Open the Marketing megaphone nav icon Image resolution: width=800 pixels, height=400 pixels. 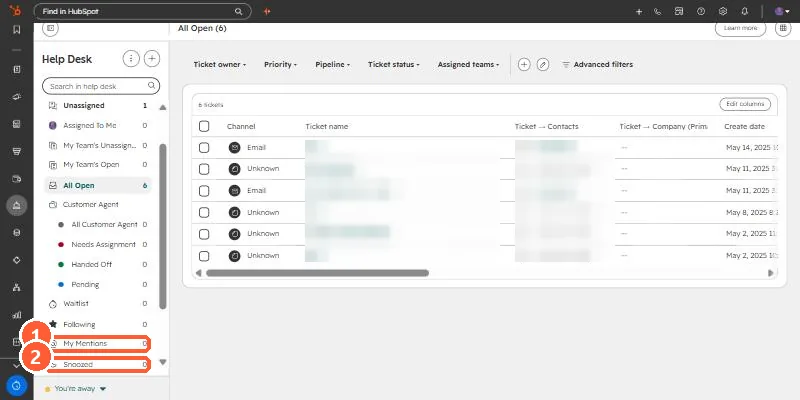coord(16,97)
